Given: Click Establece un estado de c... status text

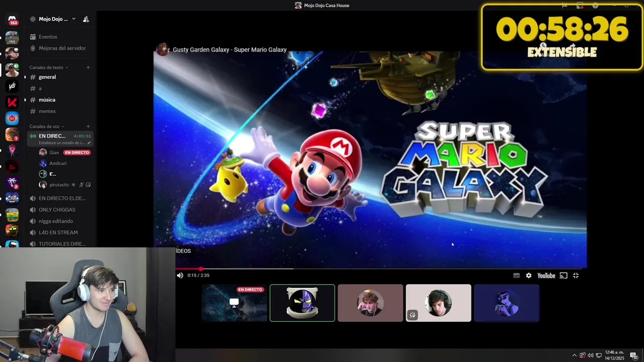Looking at the screenshot, I should [x=62, y=143].
